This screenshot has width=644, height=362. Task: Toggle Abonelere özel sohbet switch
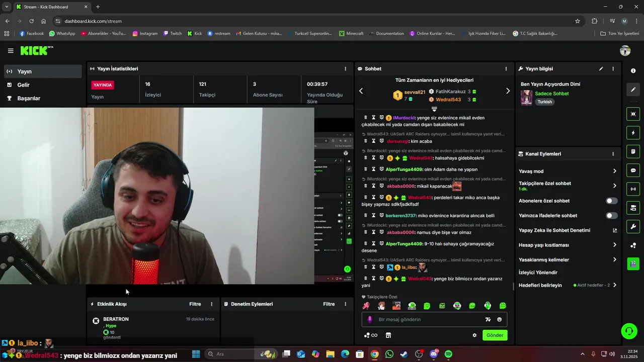[x=611, y=201]
